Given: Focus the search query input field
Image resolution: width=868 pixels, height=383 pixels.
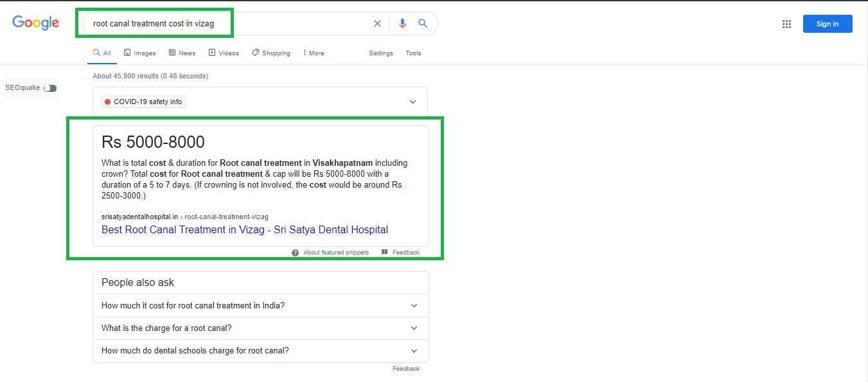Looking at the screenshot, I should click(228, 24).
